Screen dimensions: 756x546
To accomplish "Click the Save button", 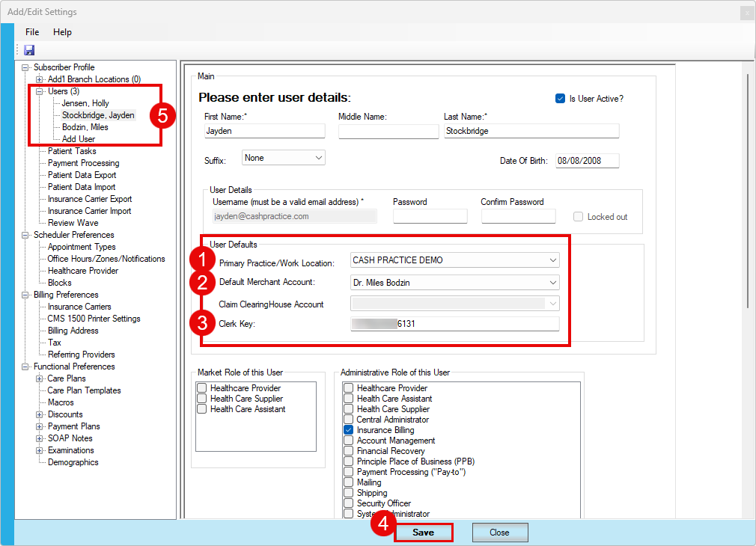I will (424, 533).
